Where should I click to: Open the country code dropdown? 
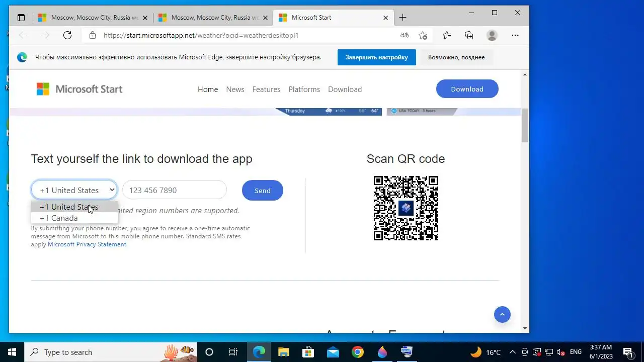click(74, 190)
